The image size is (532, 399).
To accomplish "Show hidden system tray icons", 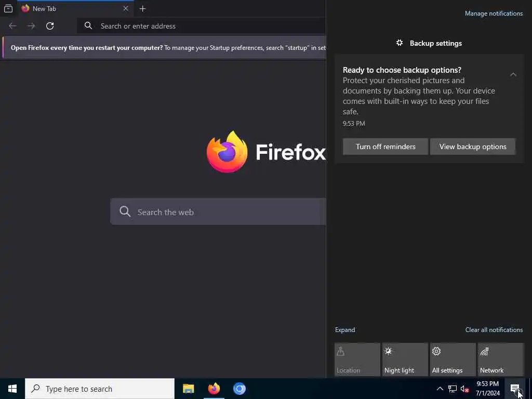I will click(x=440, y=389).
